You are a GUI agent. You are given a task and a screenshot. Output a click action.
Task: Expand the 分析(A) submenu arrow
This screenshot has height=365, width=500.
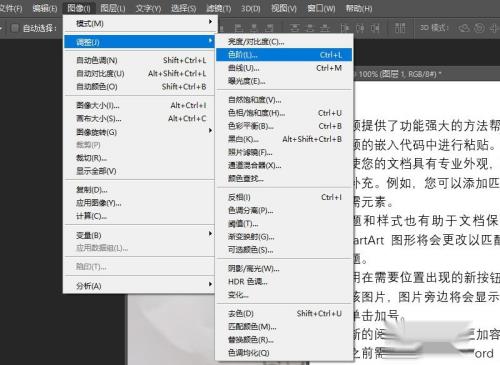click(210, 284)
